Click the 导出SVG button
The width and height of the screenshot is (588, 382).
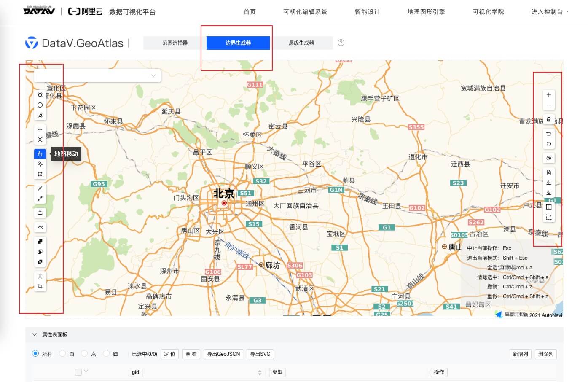tap(260, 354)
